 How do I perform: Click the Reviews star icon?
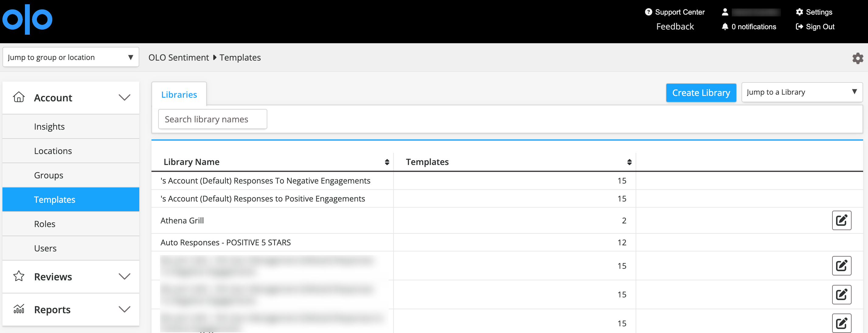(x=19, y=276)
